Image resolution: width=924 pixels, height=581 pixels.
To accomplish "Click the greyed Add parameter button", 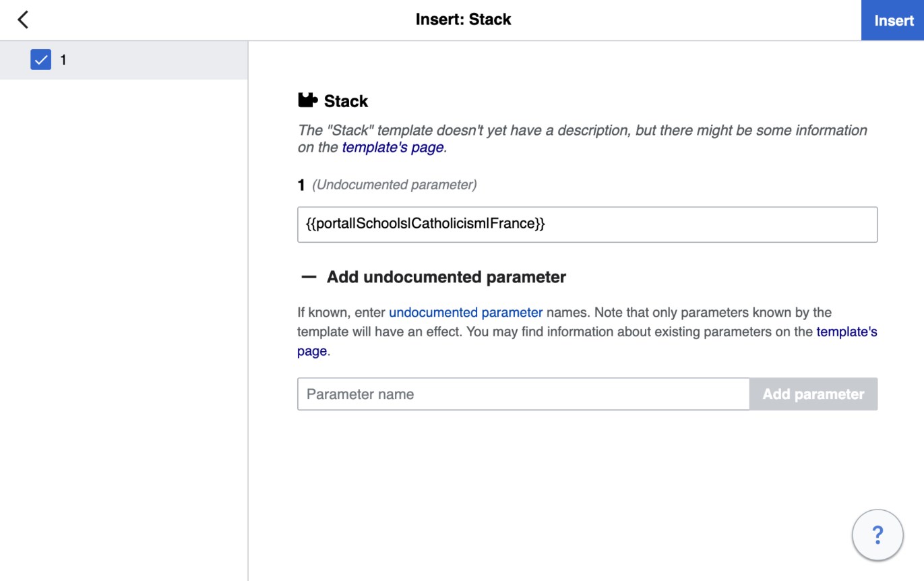I will [813, 394].
